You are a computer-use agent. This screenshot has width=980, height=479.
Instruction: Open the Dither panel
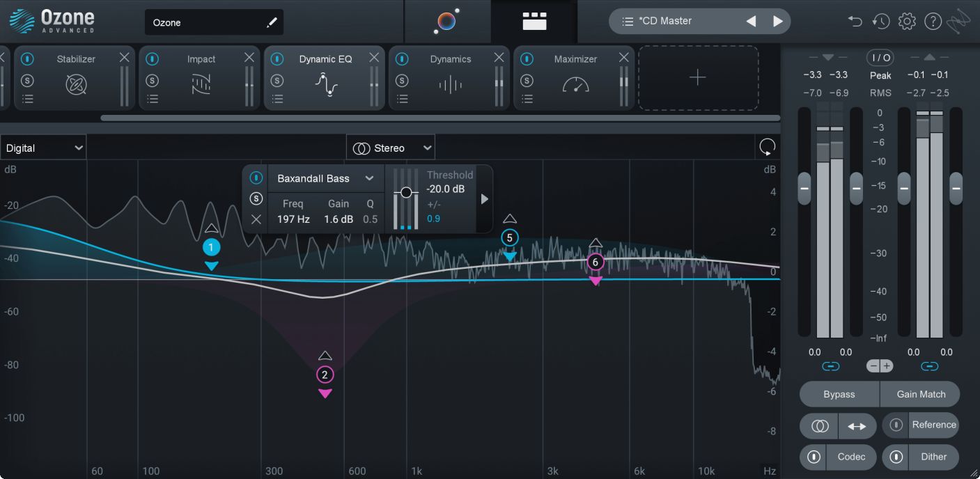pyautogui.click(x=934, y=457)
